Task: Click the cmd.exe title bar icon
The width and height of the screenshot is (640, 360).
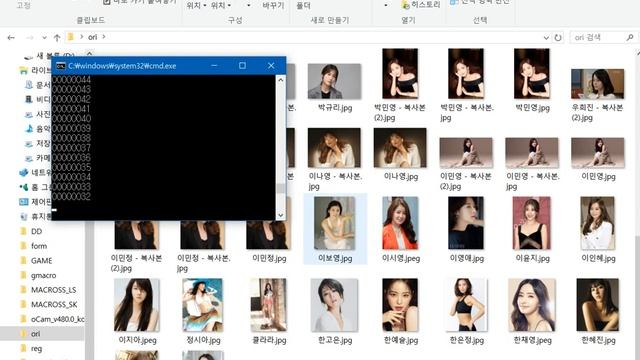Action: click(60, 66)
